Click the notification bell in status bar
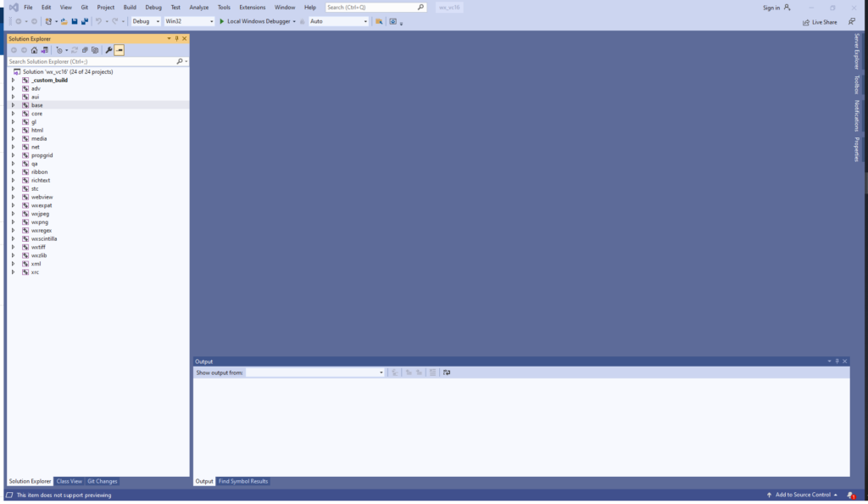Viewport: 868px width, 504px height. pyautogui.click(x=851, y=496)
